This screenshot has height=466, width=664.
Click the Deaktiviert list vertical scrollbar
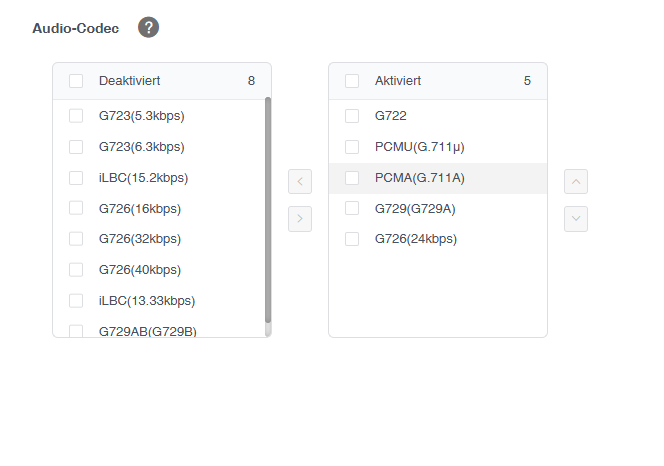click(x=268, y=210)
